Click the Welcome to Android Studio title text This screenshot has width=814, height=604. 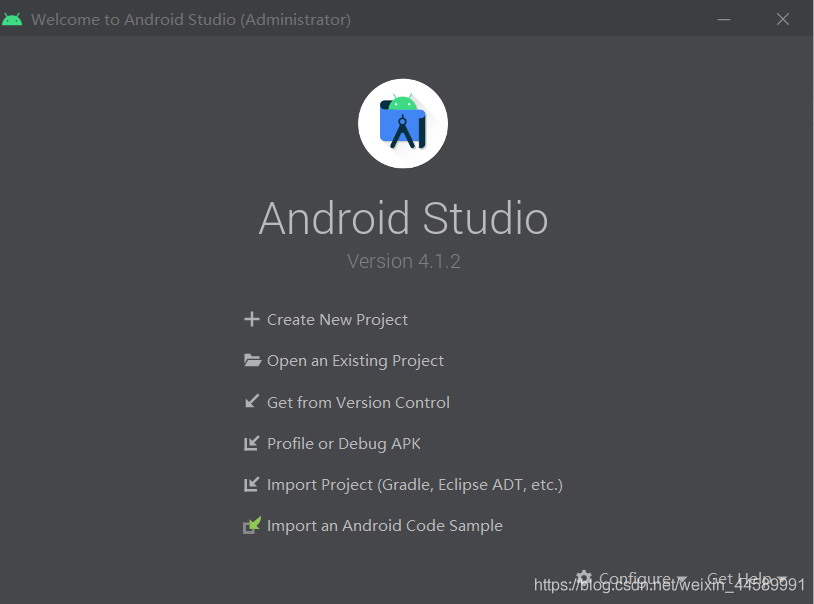(x=191, y=20)
